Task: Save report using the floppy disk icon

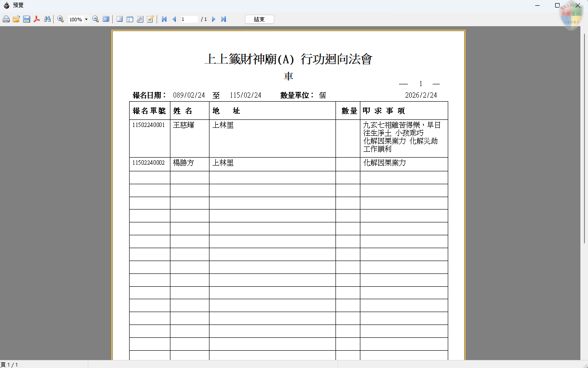Action: point(27,20)
